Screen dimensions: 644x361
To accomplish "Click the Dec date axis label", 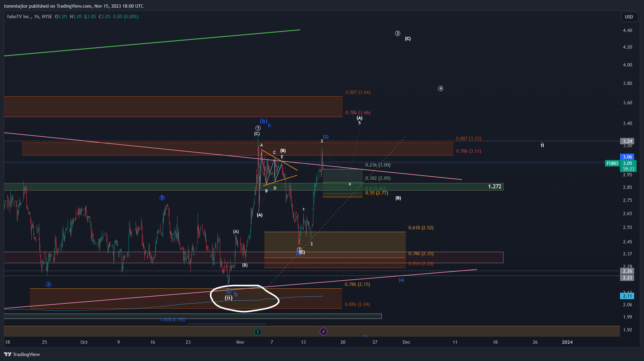I will click(406, 342).
